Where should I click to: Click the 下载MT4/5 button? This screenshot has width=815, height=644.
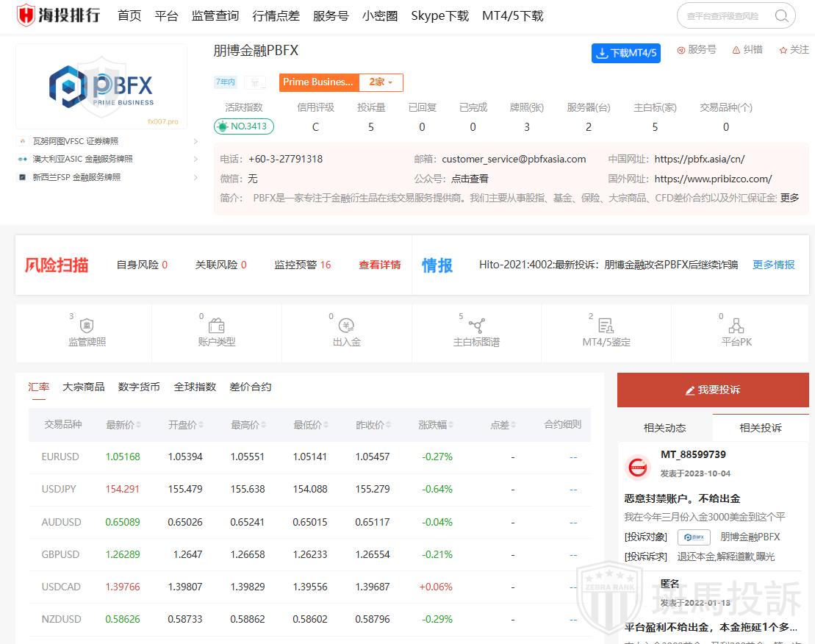click(625, 53)
